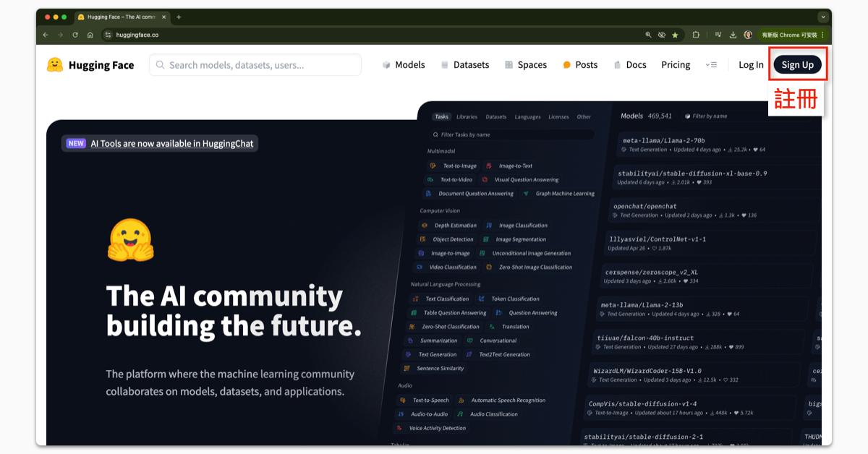Click the zoom magnifier icon in address bar
The height and width of the screenshot is (454, 868).
click(648, 35)
